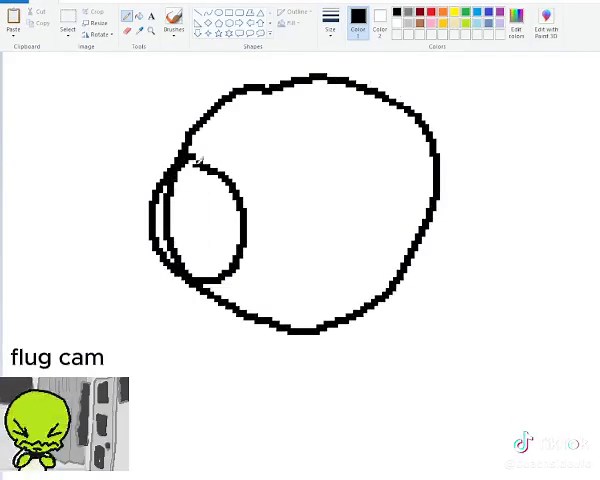
Task: Click the Cut button
Action: [x=37, y=12]
